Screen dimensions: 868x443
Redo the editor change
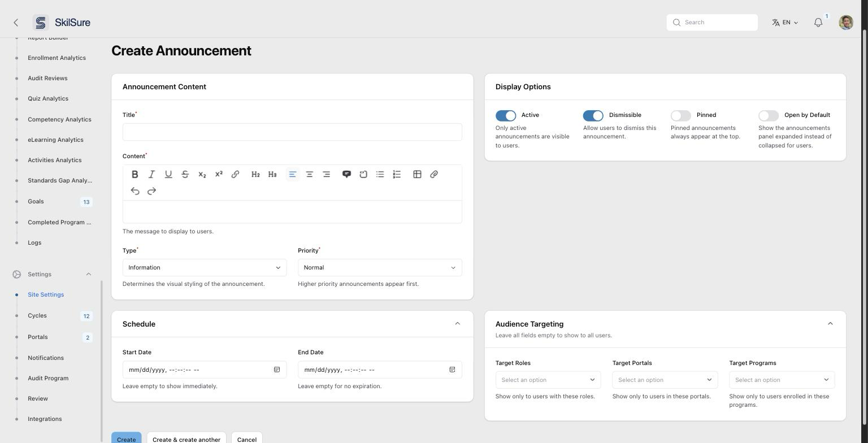click(x=151, y=191)
